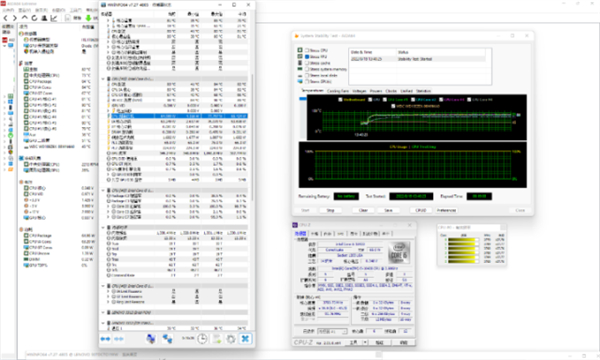Open Preferences in Stability Test
This screenshot has height=360, width=600.
(446, 210)
